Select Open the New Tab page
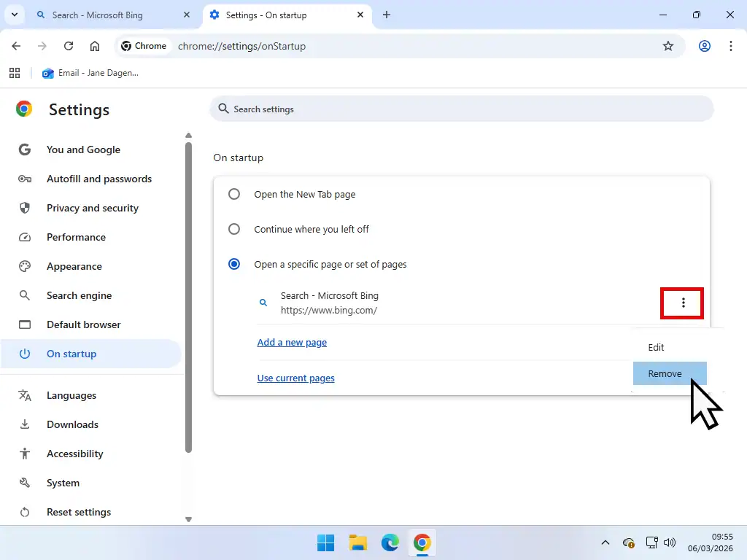Screen dimensions: 747x560 tap(233, 194)
